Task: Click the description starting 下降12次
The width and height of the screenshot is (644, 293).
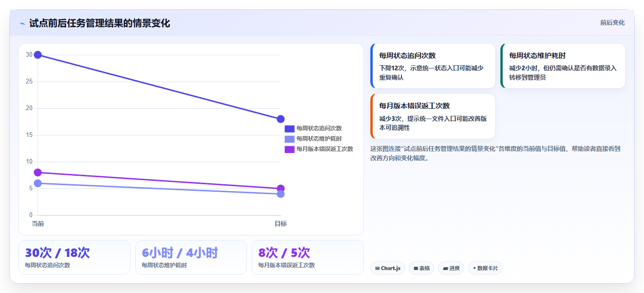Action: pos(431,73)
